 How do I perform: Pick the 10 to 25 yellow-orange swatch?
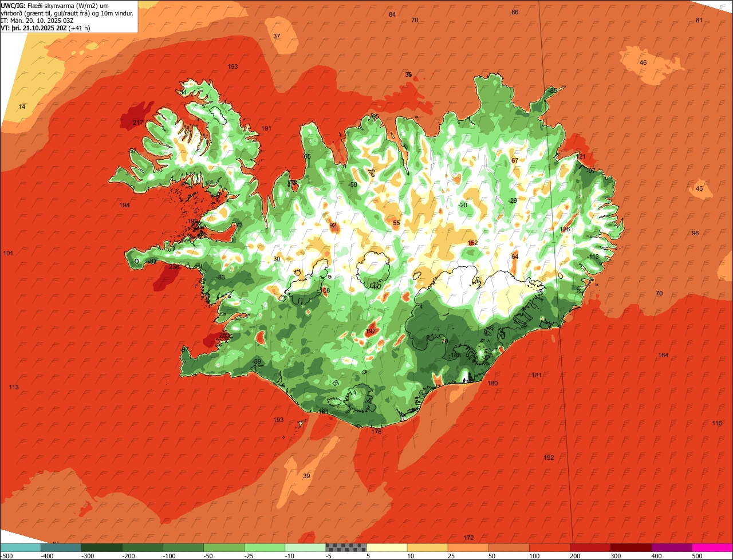(x=427, y=547)
